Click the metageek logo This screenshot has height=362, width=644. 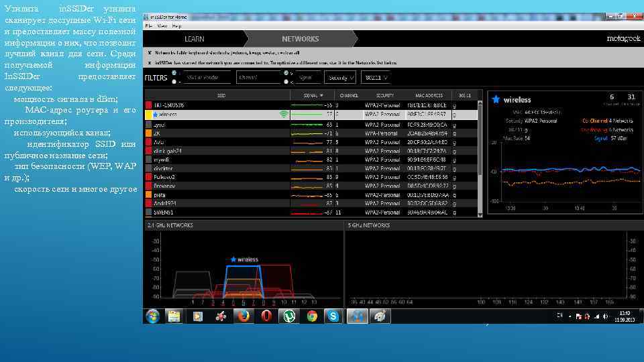tap(623, 39)
